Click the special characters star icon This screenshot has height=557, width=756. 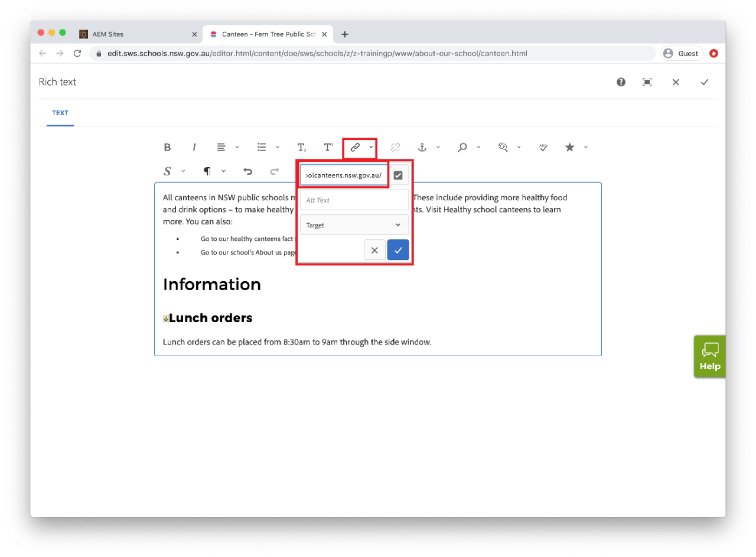point(569,147)
